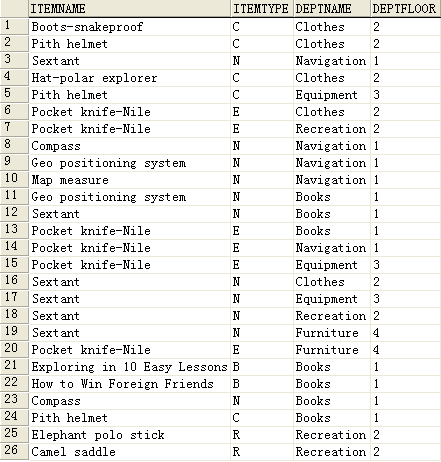Click the Map measure item cell

pos(130,180)
